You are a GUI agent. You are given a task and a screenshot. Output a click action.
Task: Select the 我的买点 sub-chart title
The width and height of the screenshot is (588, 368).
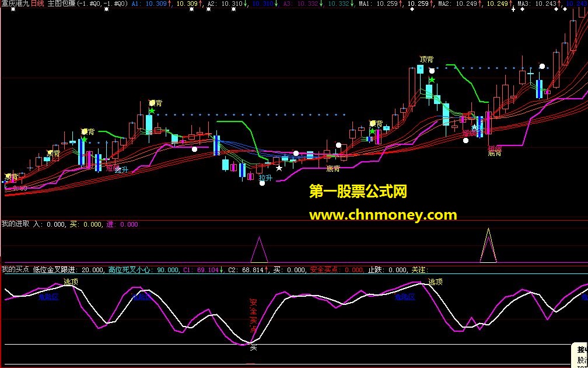15,270
